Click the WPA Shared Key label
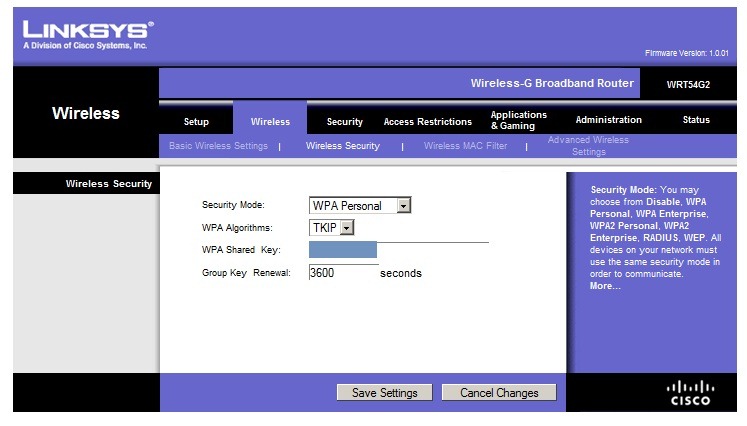Screen dimensions: 747x426 (241, 250)
